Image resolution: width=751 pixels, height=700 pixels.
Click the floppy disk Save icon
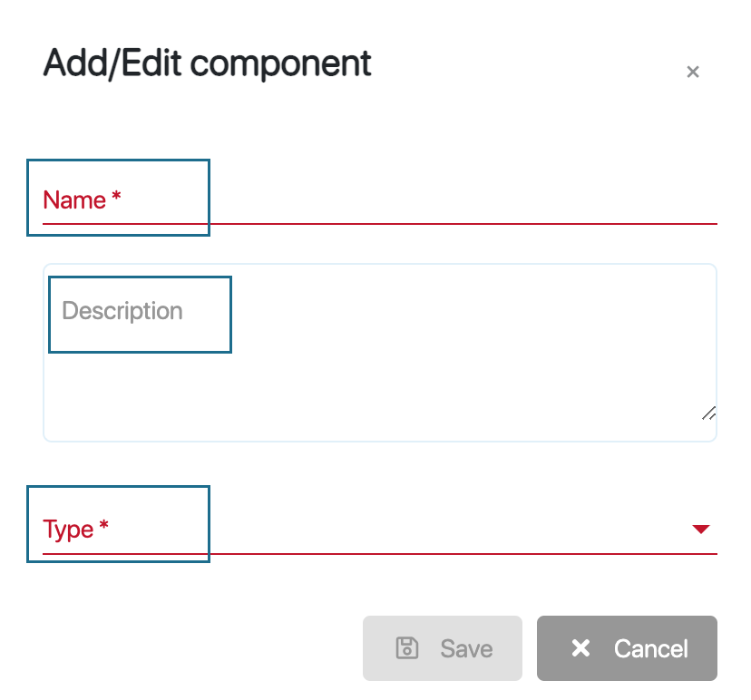pos(407,648)
